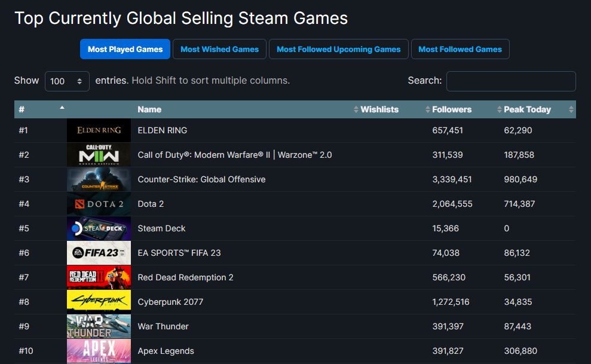Viewport: 591px width, 364px height.
Task: Open the Apex Legends name link
Action: [x=166, y=351]
